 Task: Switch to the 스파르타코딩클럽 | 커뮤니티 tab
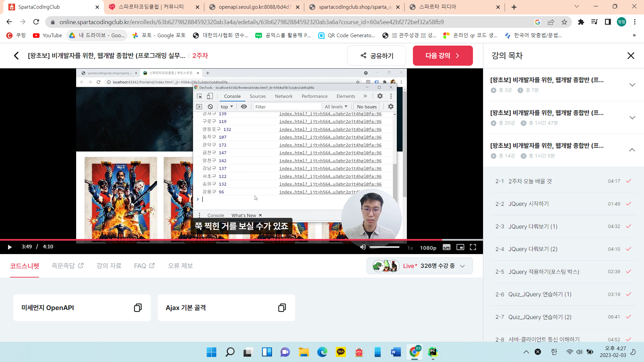pyautogui.click(x=151, y=7)
